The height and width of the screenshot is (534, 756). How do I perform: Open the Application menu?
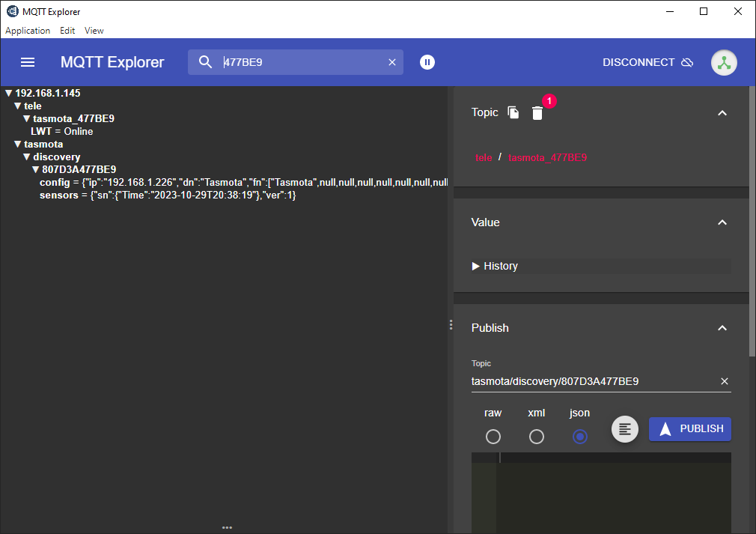28,31
